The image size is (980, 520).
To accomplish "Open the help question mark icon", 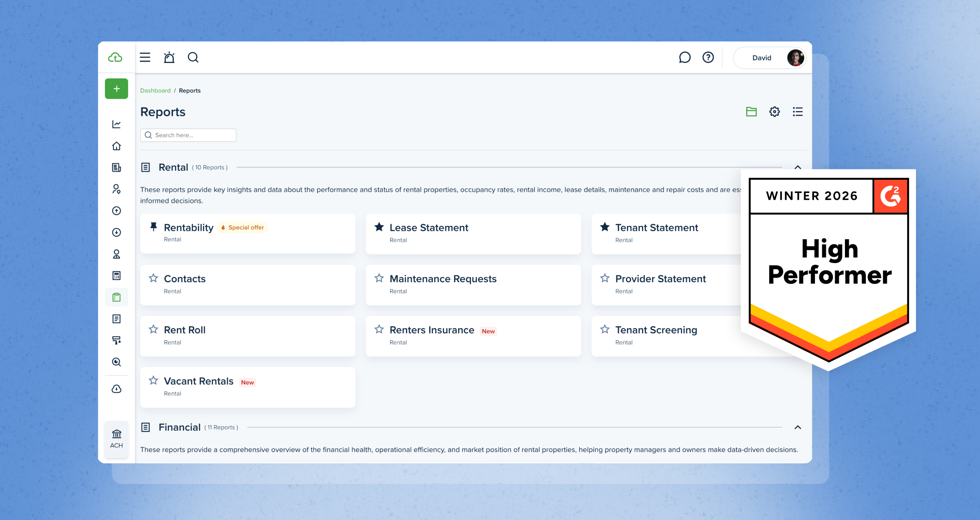I will point(708,57).
